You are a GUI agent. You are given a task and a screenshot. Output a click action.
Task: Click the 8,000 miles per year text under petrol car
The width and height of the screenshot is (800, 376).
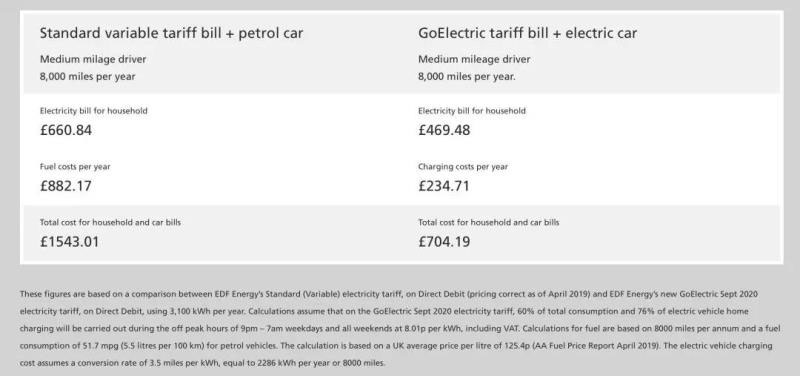pyautogui.click(x=88, y=77)
